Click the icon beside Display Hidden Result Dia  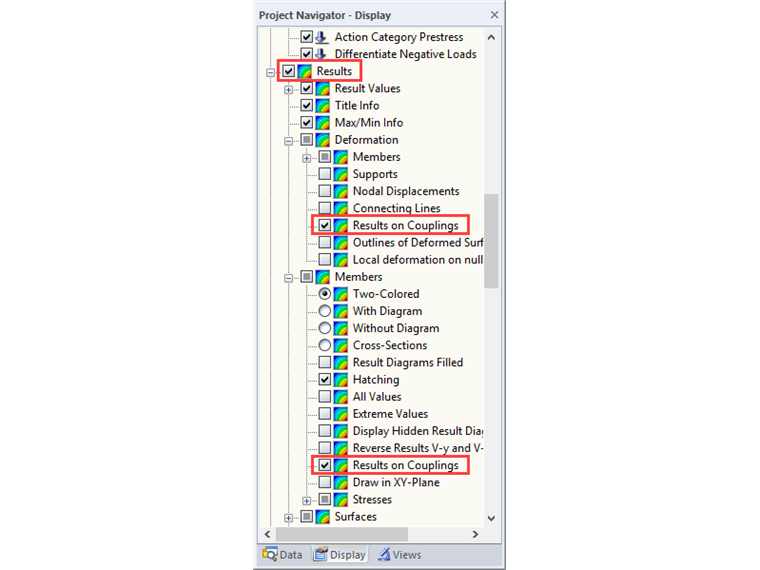tap(341, 431)
